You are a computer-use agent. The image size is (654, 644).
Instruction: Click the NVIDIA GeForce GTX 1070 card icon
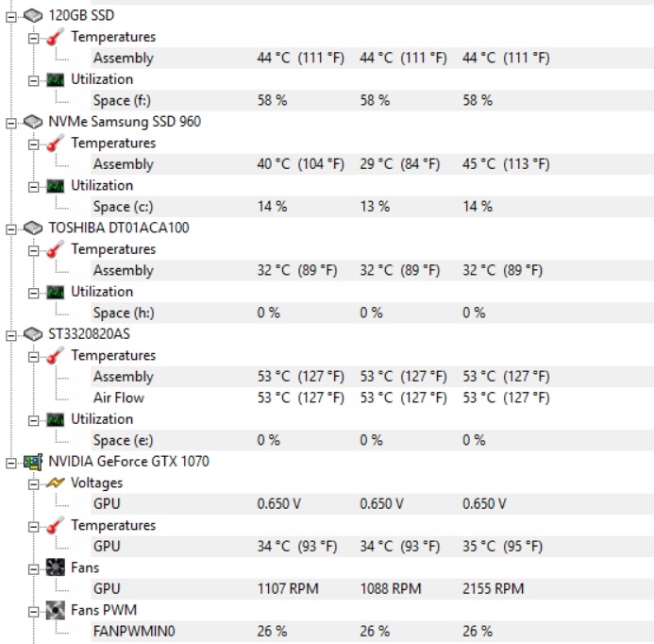click(32, 462)
